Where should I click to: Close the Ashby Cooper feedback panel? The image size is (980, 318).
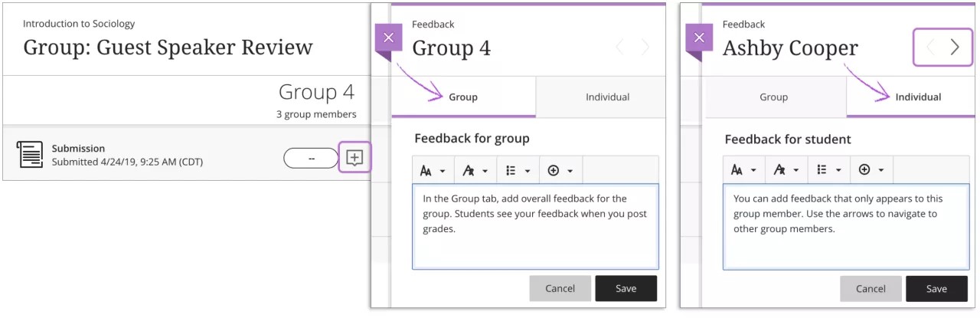click(x=698, y=38)
